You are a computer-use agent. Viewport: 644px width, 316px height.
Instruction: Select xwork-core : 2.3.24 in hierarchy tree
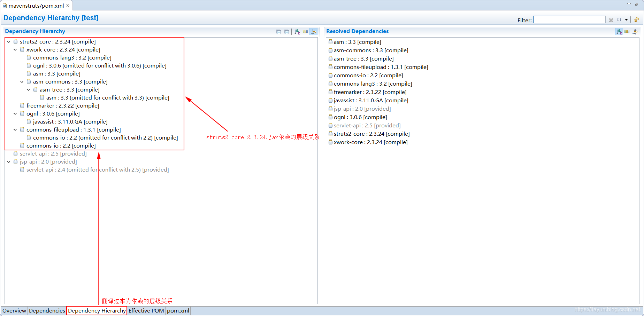coord(63,50)
